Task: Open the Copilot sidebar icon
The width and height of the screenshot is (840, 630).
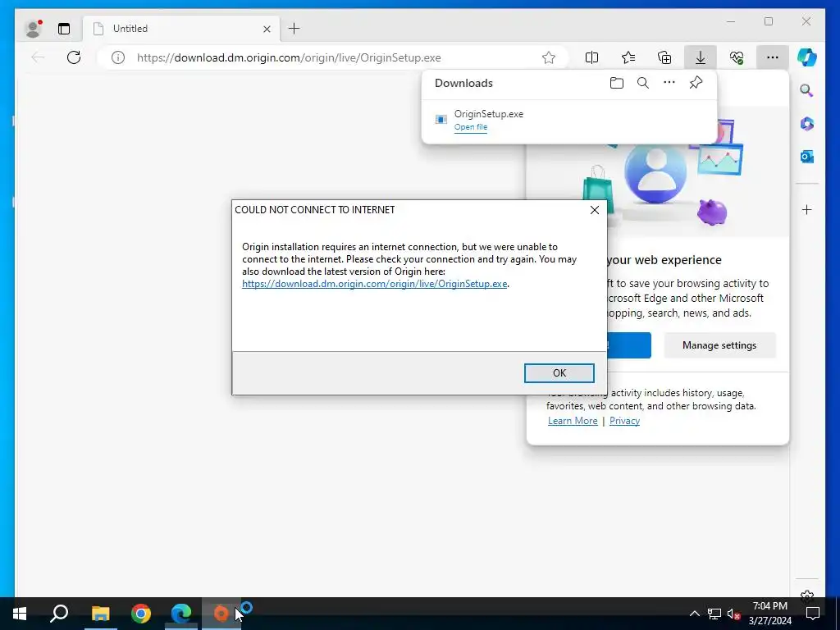Action: [807, 57]
